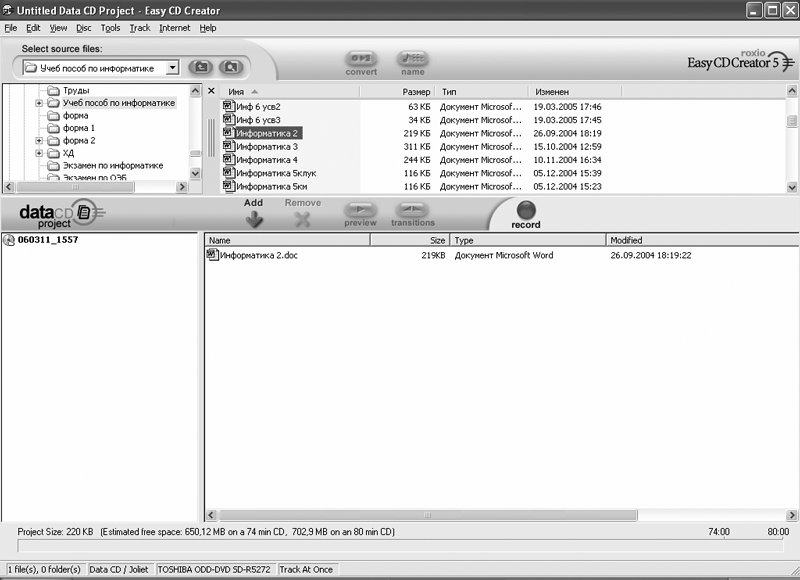Viewport: 800px width, 580px height.
Task: Sort source files by Имя column
Action: [x=290, y=92]
